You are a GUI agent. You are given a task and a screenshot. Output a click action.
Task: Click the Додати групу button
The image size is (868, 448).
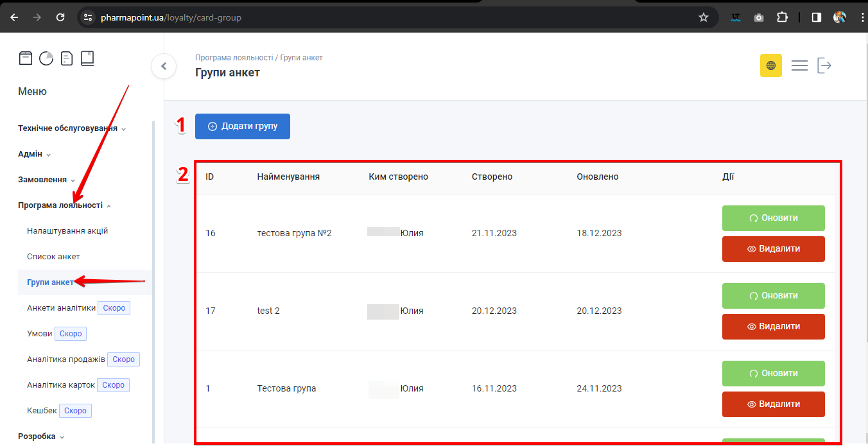tap(243, 126)
